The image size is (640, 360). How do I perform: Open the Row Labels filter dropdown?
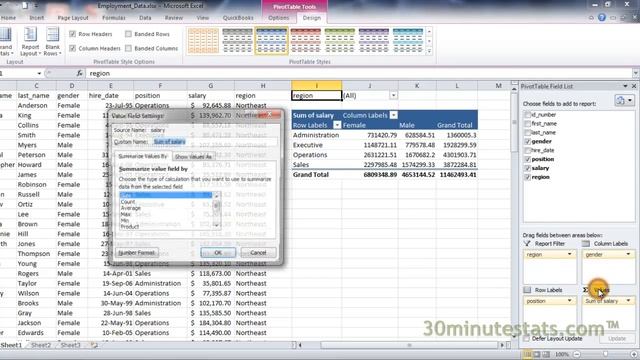click(x=337, y=125)
